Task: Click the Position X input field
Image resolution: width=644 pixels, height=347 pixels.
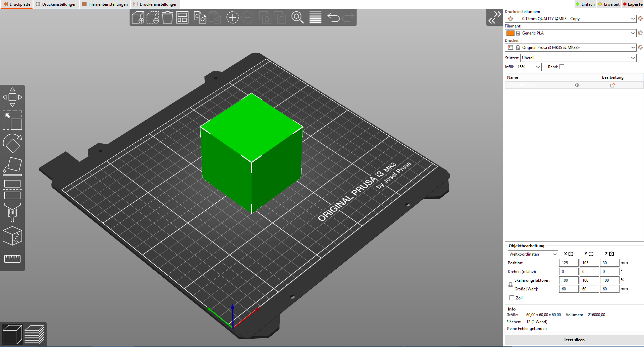Action: [569, 263]
